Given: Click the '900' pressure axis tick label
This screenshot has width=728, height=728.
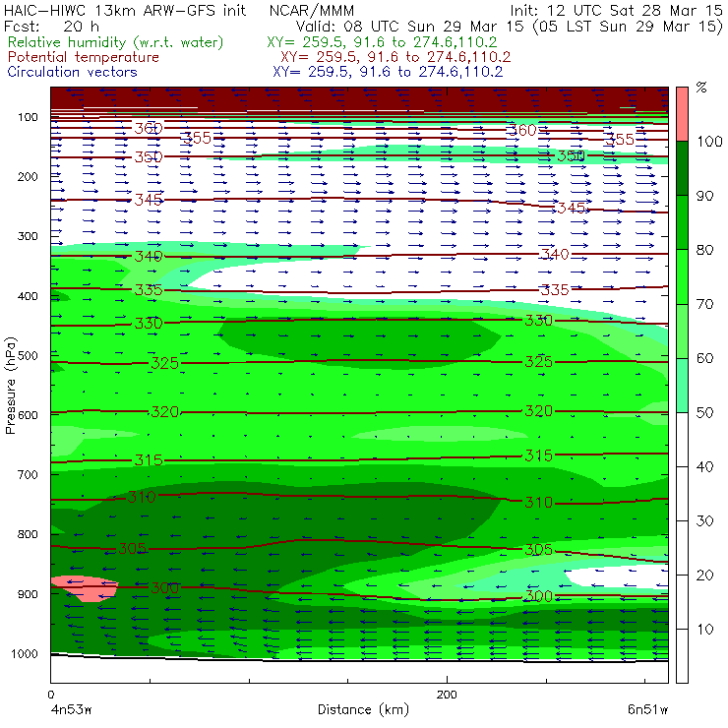Looking at the screenshot, I should point(28,594).
